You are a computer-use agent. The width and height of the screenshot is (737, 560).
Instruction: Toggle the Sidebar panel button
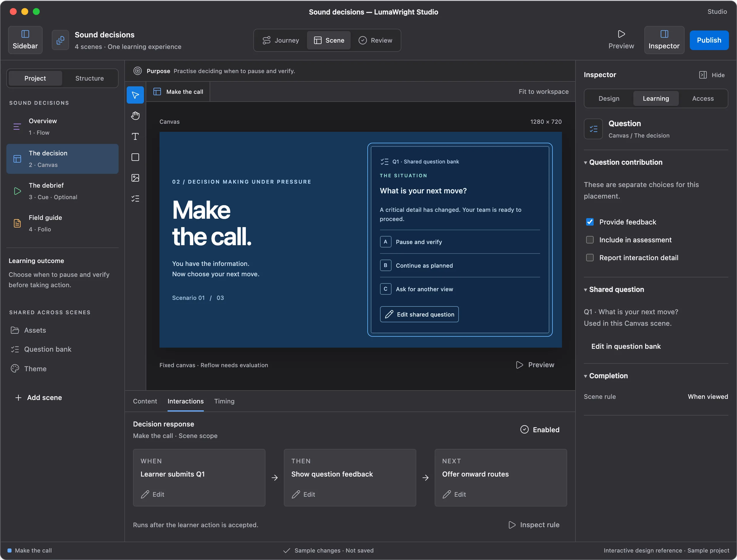25,40
